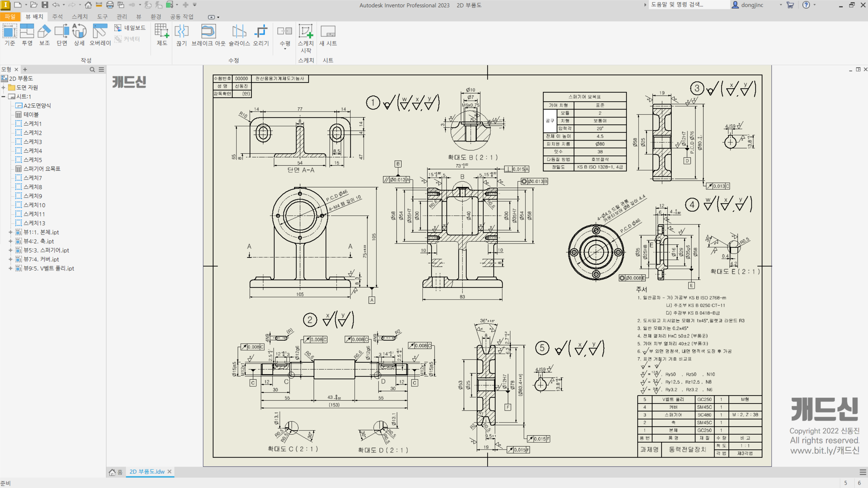Choose the 보조 (Auxiliary view) tool
Image resolution: width=868 pixels, height=488 pixels.
click(x=45, y=35)
